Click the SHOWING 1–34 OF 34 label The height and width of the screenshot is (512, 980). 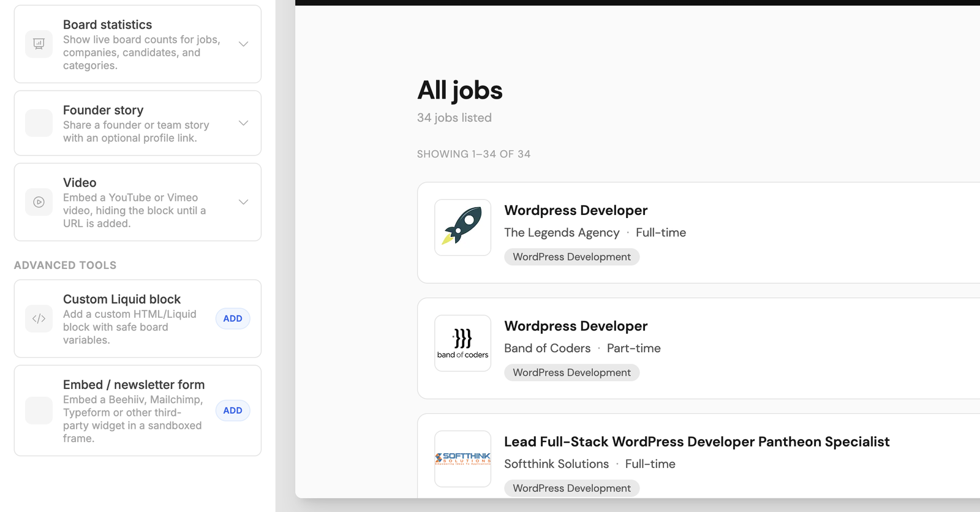click(x=473, y=154)
